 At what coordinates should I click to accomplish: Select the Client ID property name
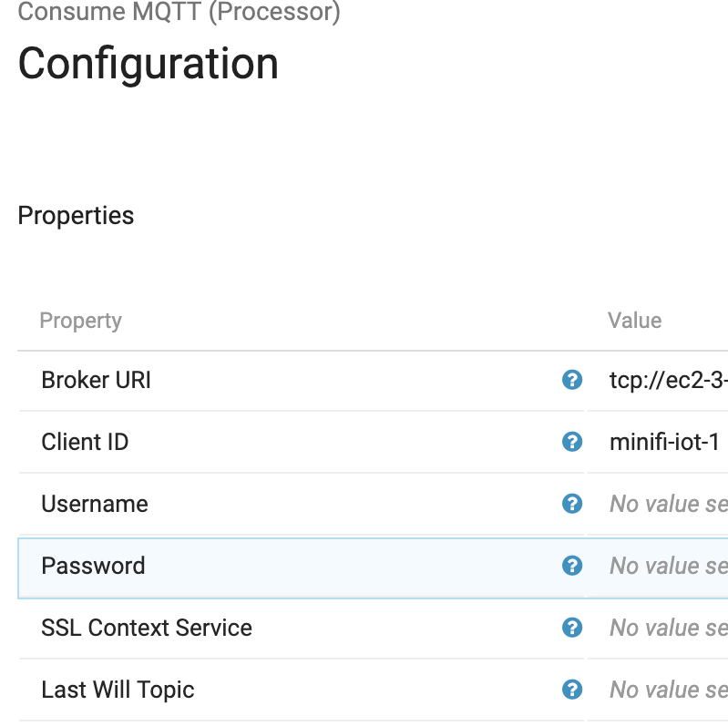tap(85, 442)
